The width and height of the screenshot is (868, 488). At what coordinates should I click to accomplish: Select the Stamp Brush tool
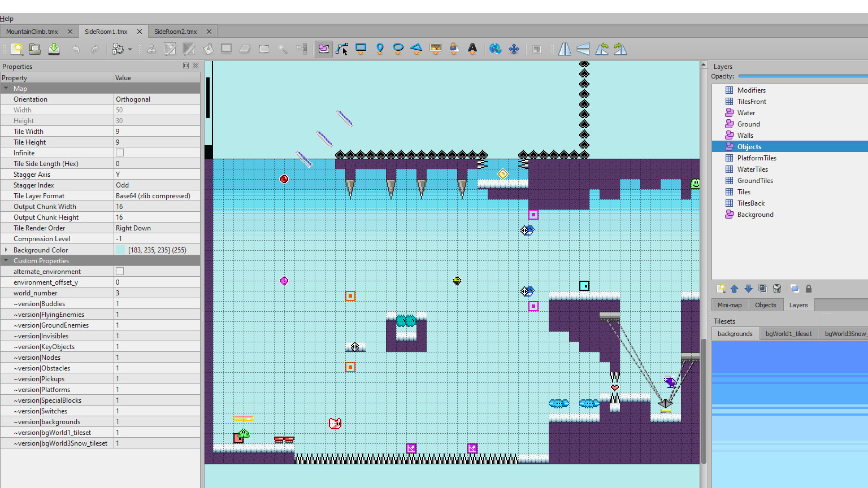151,49
